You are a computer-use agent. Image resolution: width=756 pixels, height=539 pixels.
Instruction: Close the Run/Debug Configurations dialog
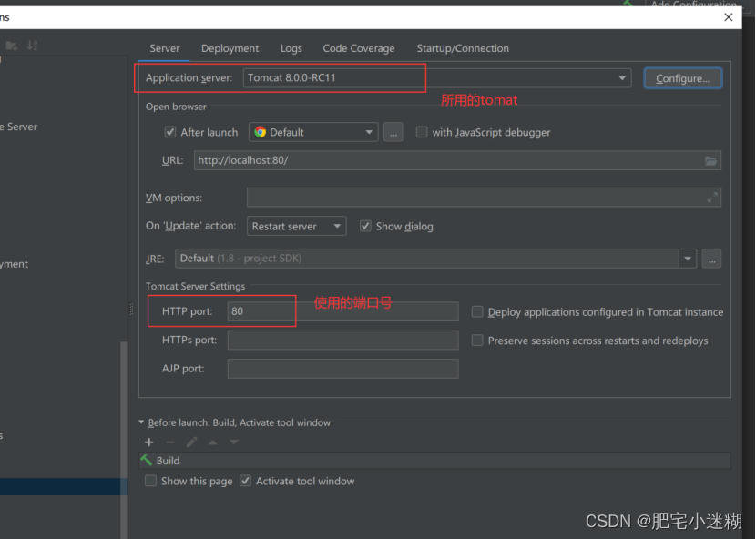(x=729, y=17)
